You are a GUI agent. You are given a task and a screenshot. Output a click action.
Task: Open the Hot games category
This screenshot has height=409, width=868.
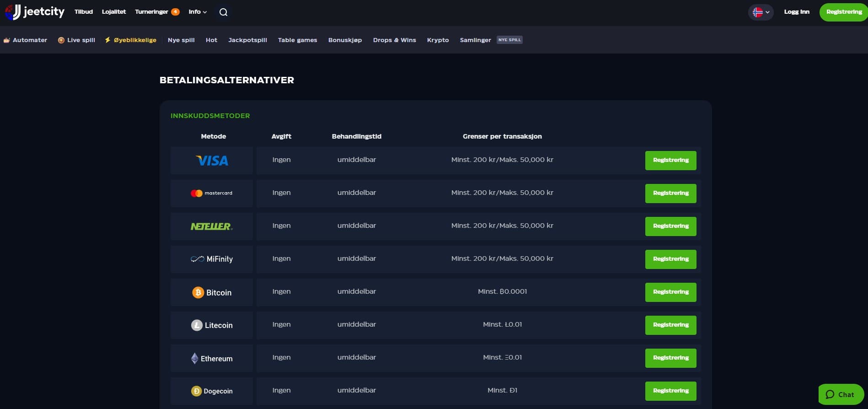point(211,40)
